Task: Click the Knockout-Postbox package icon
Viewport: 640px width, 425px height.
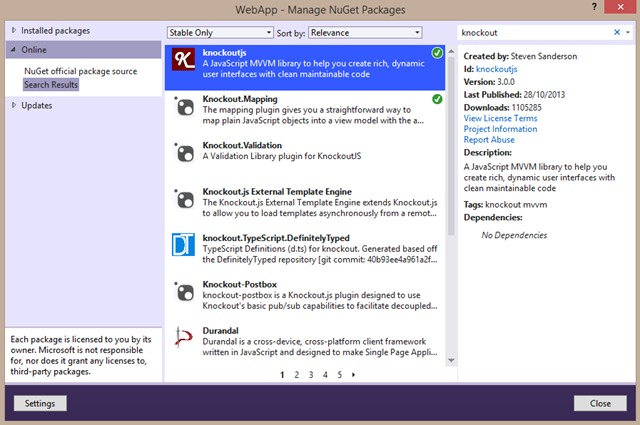Action: tap(184, 291)
